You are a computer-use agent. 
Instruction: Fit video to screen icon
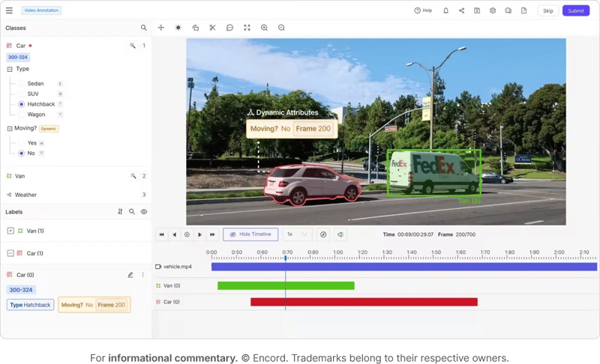(247, 28)
